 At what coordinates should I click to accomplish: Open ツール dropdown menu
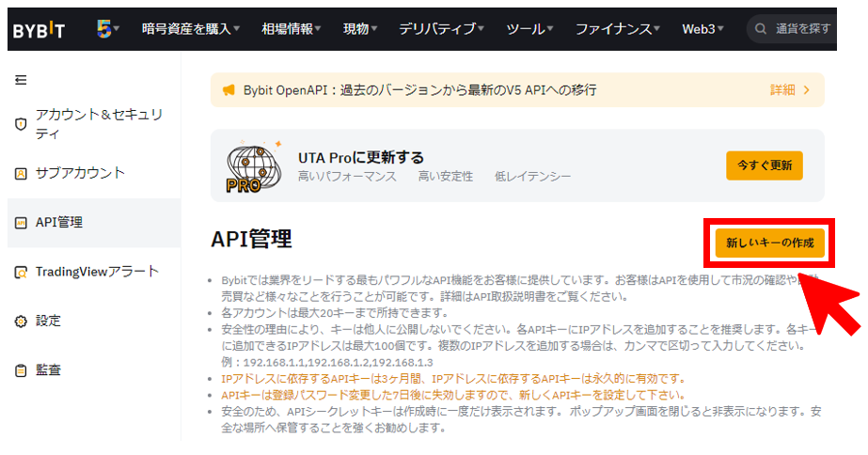click(x=529, y=29)
